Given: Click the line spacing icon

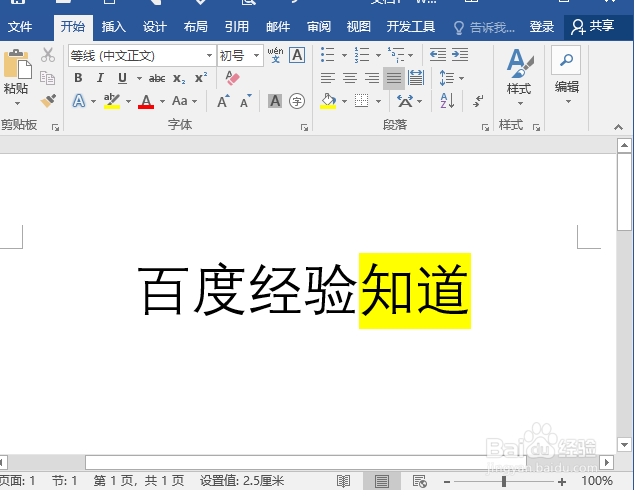Looking at the screenshot, I should tap(447, 78).
